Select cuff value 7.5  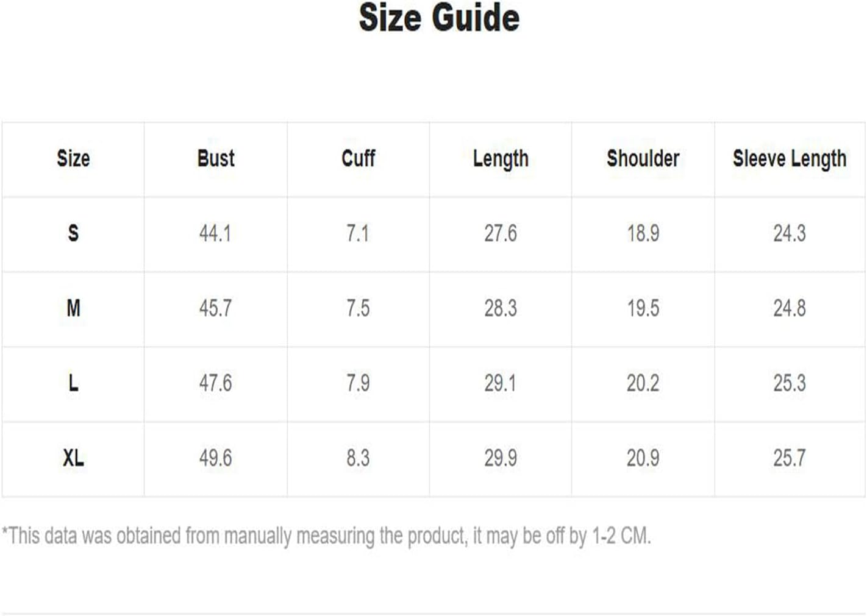358,308
